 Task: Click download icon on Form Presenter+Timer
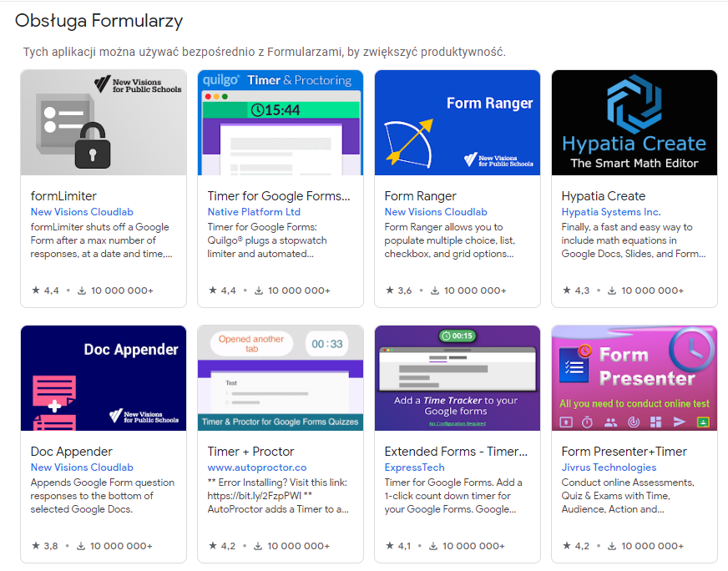[x=612, y=546]
